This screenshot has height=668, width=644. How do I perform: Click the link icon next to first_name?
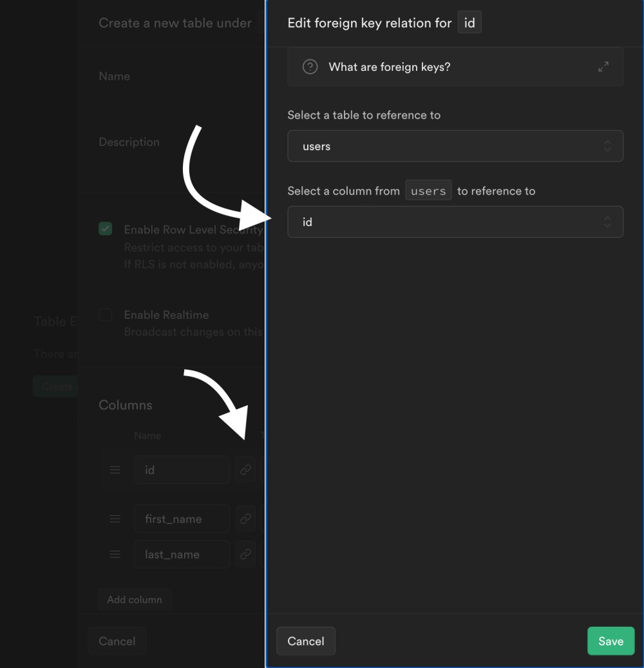click(245, 519)
